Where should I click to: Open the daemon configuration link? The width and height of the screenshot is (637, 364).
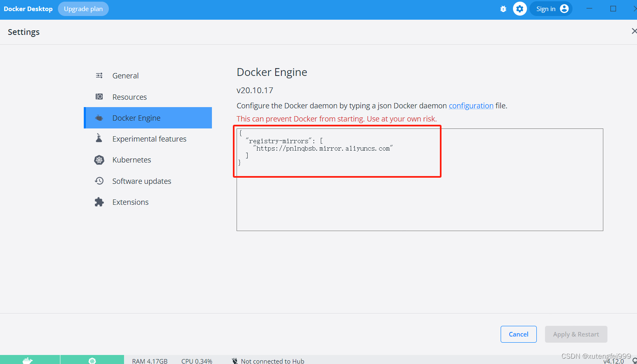coord(471,105)
